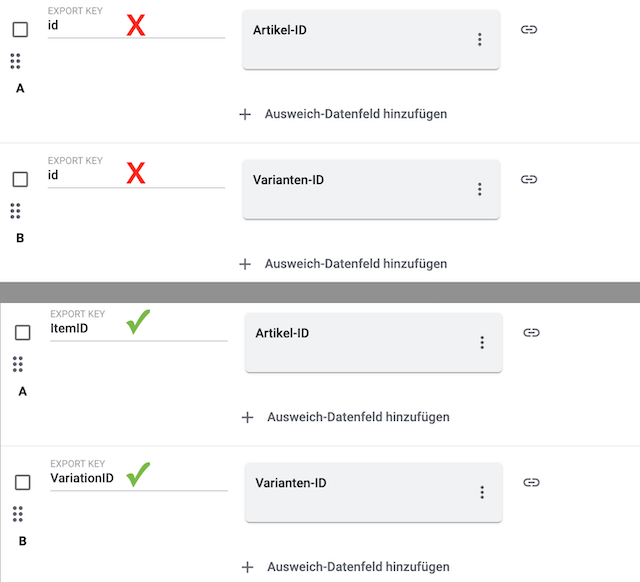This screenshot has width=640, height=582.
Task: Tick checkbox of first id row A
Action: [x=20, y=30]
